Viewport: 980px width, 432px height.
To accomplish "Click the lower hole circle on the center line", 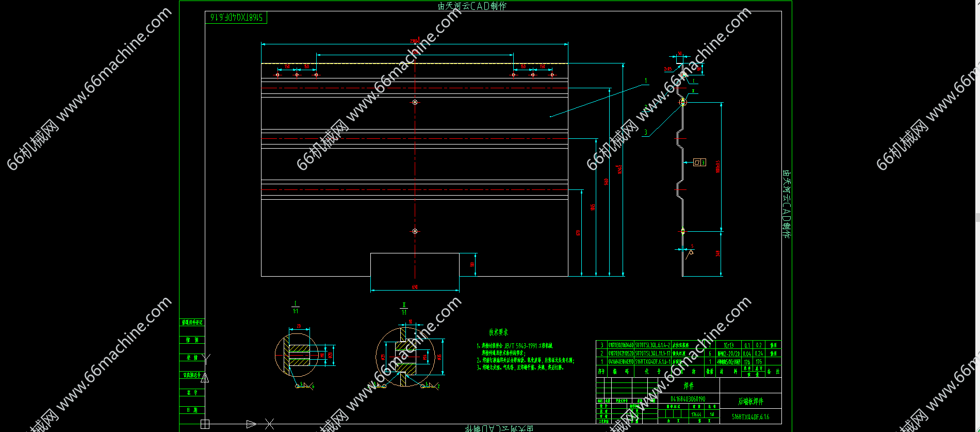I will point(415,231).
